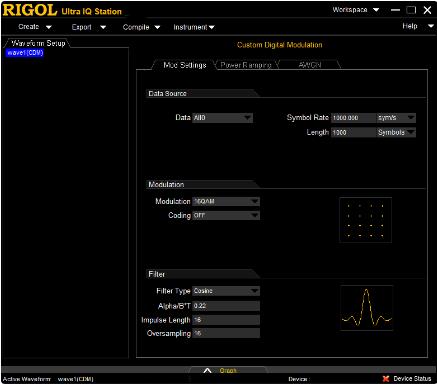Open the Compile menu
437x385 pixels.
141,27
